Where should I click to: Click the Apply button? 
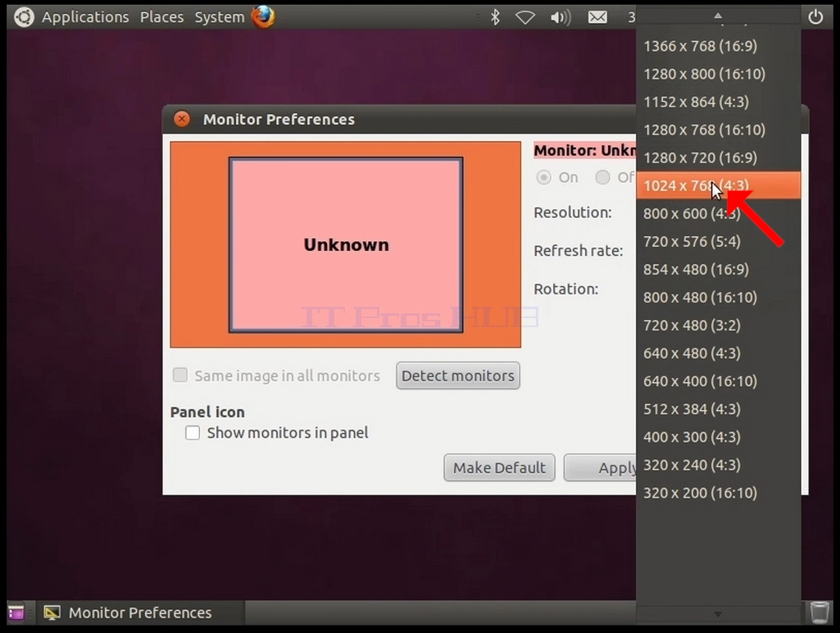click(x=600, y=468)
